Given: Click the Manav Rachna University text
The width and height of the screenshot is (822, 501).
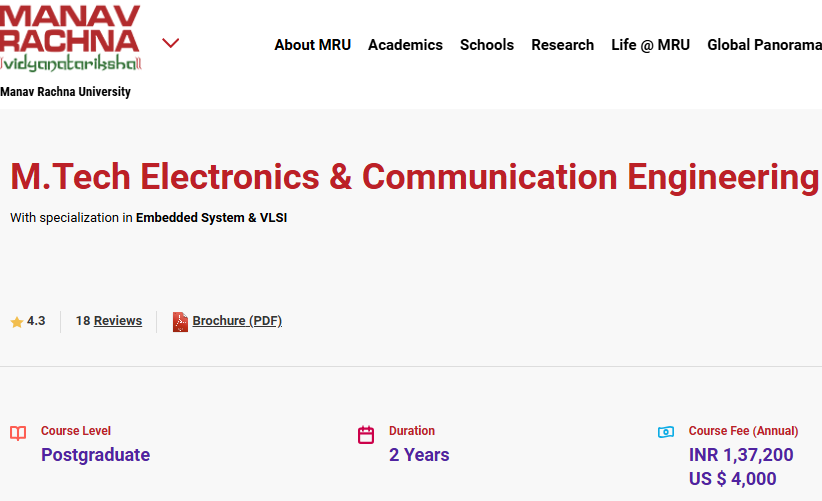Looking at the screenshot, I should click(66, 92).
